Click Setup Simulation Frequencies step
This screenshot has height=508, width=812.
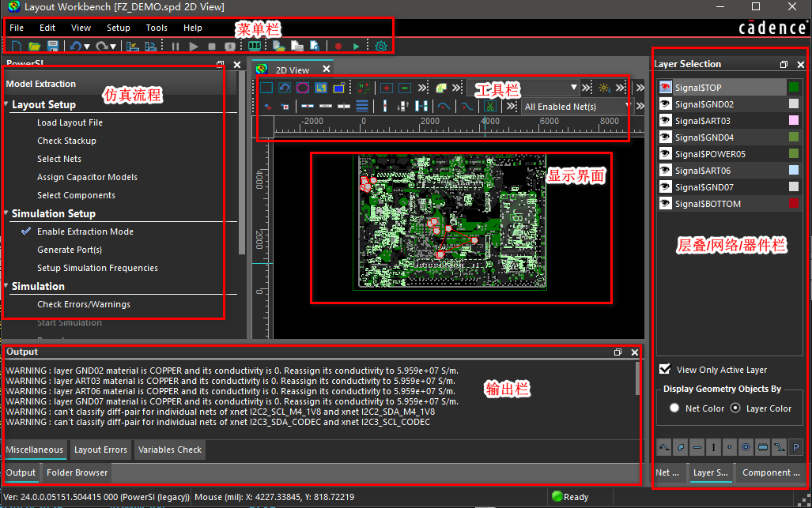click(97, 268)
